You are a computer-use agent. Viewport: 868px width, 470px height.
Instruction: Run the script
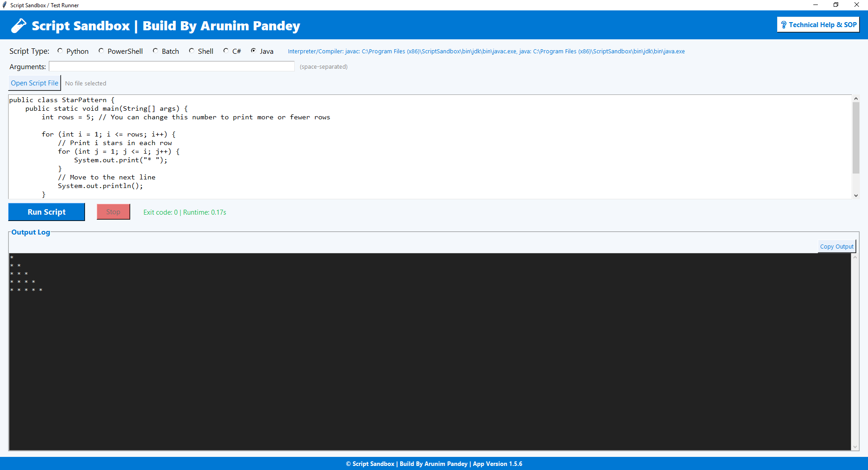[x=47, y=212]
